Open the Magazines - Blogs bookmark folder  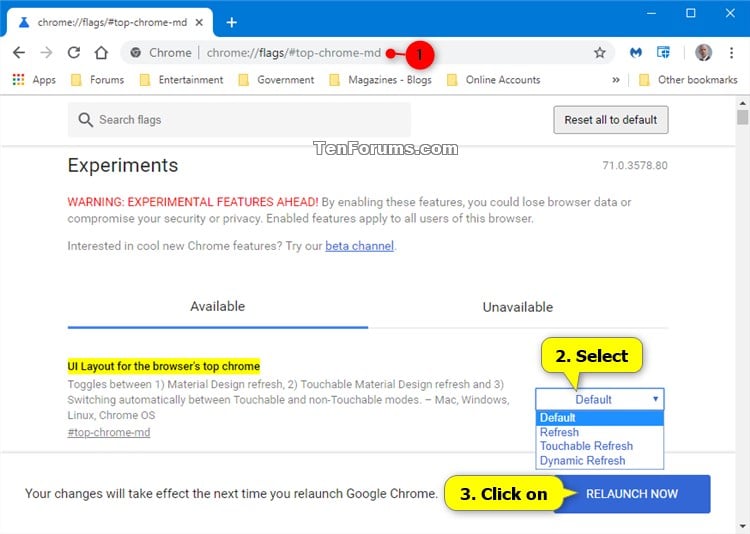pos(381,79)
